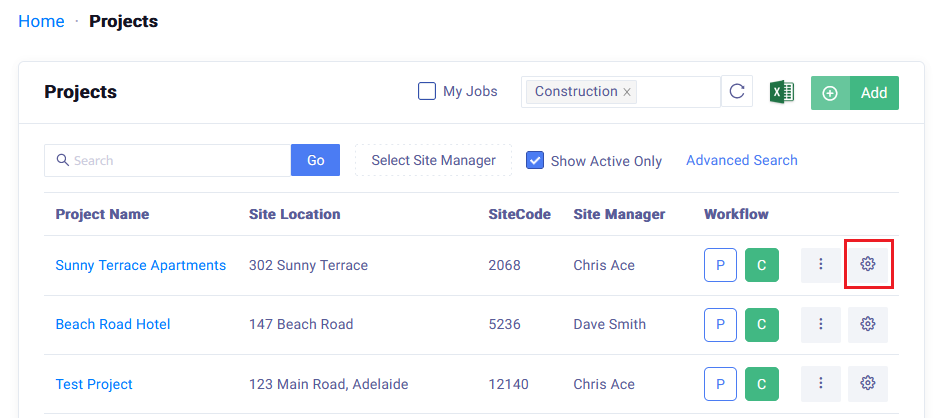Open settings gear for Test Project
Viewport: 937px width, 418px height.
click(x=868, y=383)
